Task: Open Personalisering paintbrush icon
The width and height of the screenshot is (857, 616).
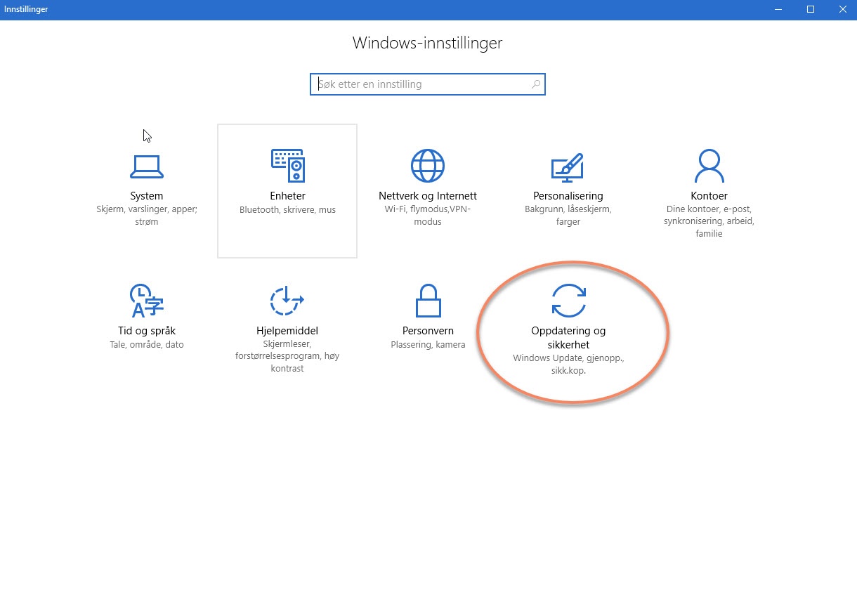Action: [568, 166]
